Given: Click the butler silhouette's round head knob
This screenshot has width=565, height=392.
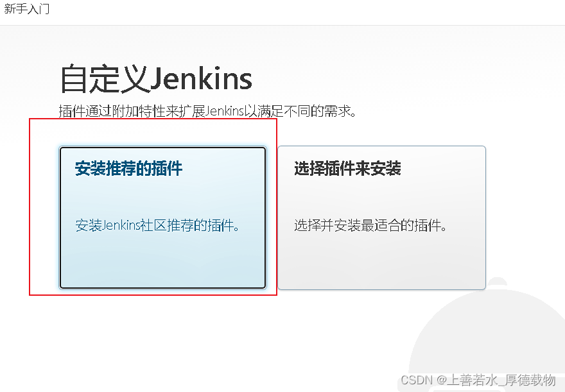Looking at the screenshot, I should 498,282.
